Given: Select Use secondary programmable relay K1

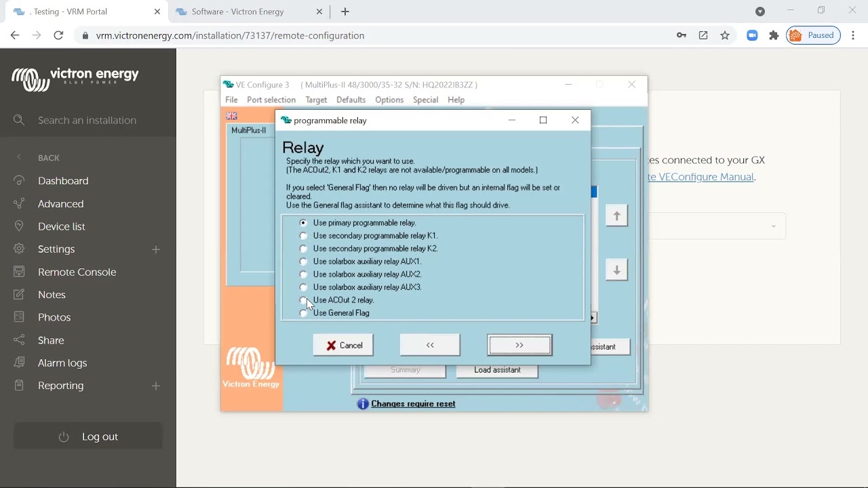Looking at the screenshot, I should 303,236.
